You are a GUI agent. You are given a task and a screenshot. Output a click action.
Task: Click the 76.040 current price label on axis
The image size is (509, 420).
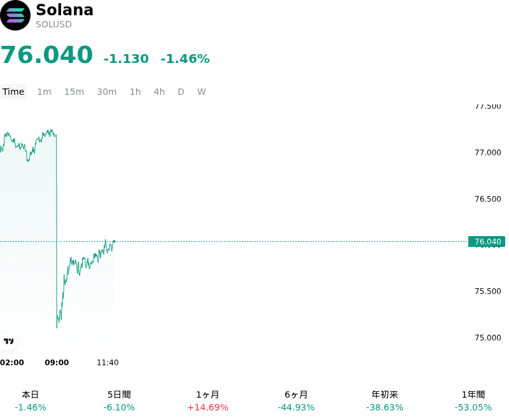(487, 241)
